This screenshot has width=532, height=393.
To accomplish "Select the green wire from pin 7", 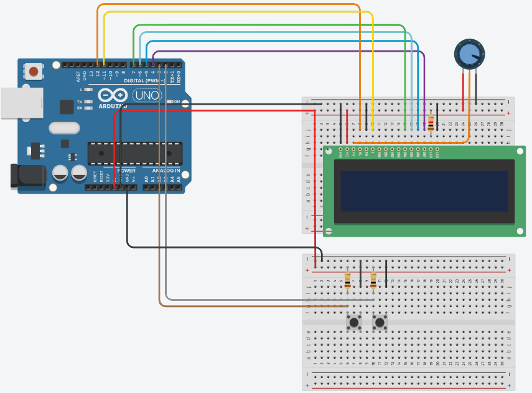I will pos(269,25).
